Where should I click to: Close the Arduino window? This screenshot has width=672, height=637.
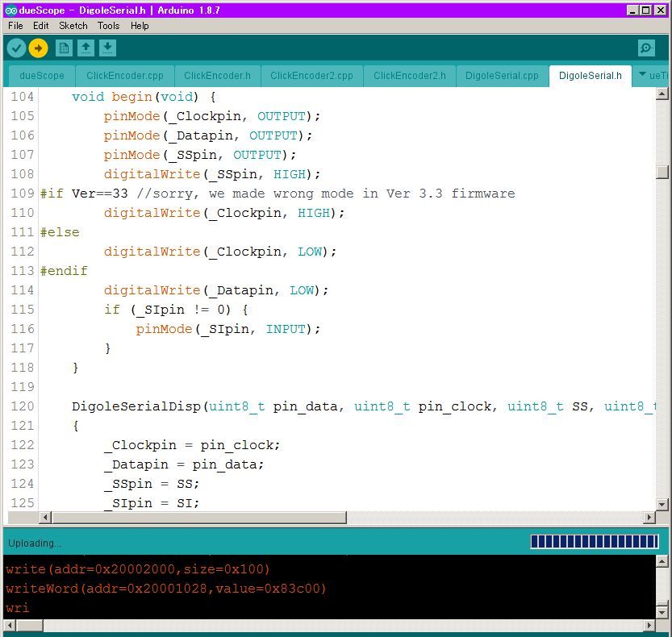tap(661, 10)
